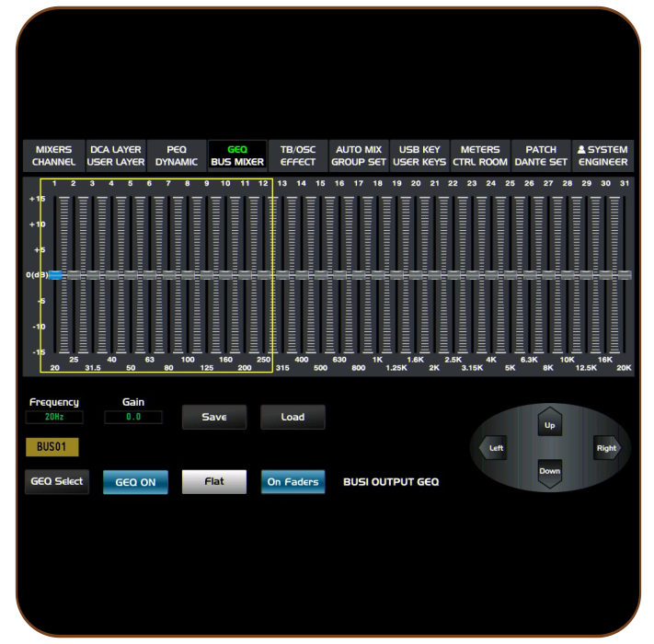Open the USB KEY USER KEYS tab
This screenshot has height=644, width=654.
point(419,156)
